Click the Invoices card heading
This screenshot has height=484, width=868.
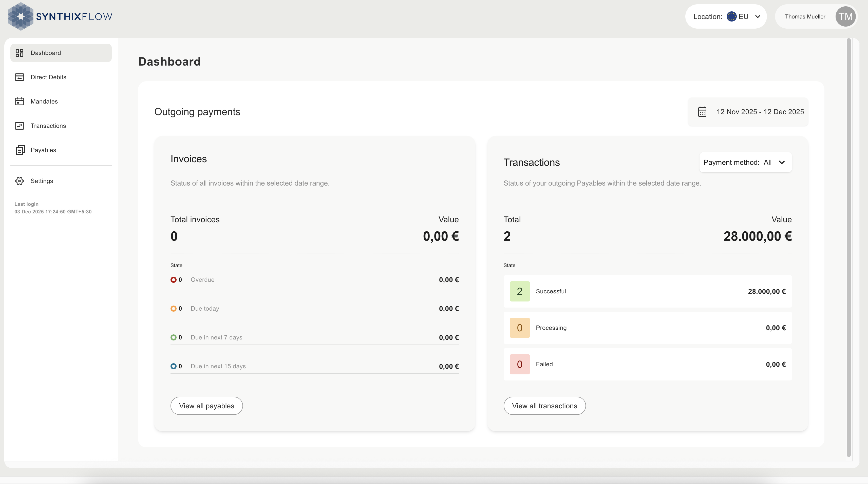188,159
